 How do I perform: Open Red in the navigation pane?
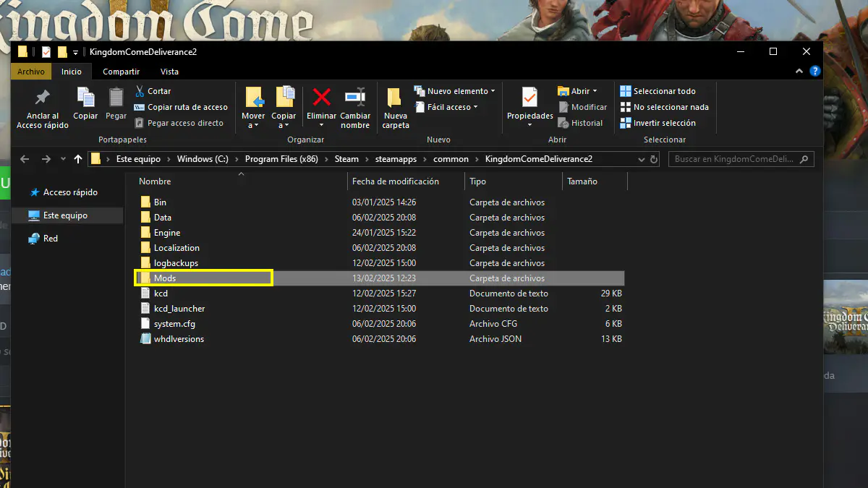43,239
